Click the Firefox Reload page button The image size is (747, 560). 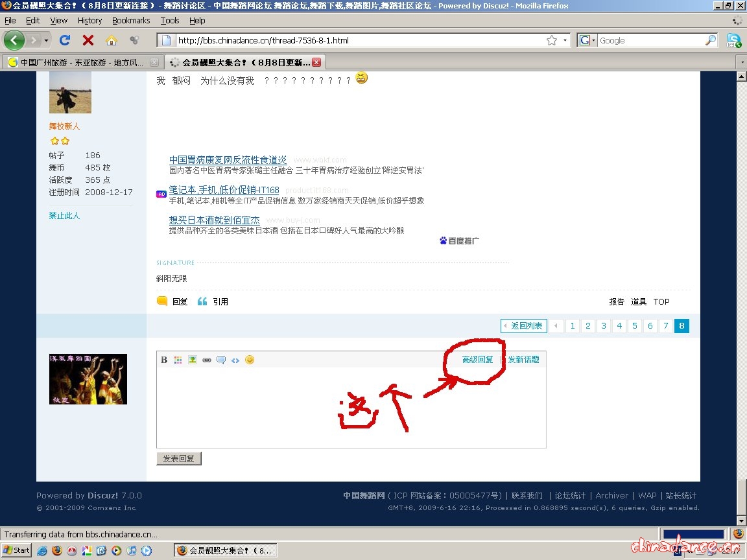coord(64,40)
